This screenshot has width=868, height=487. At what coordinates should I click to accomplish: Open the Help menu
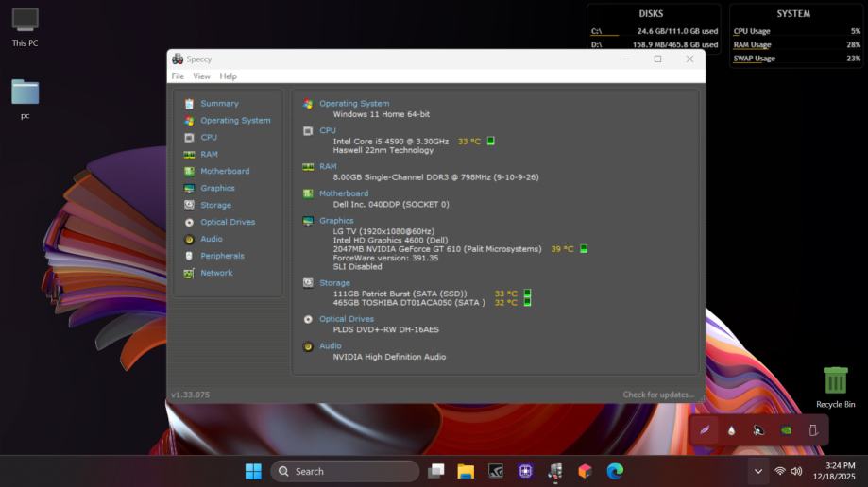(x=229, y=76)
